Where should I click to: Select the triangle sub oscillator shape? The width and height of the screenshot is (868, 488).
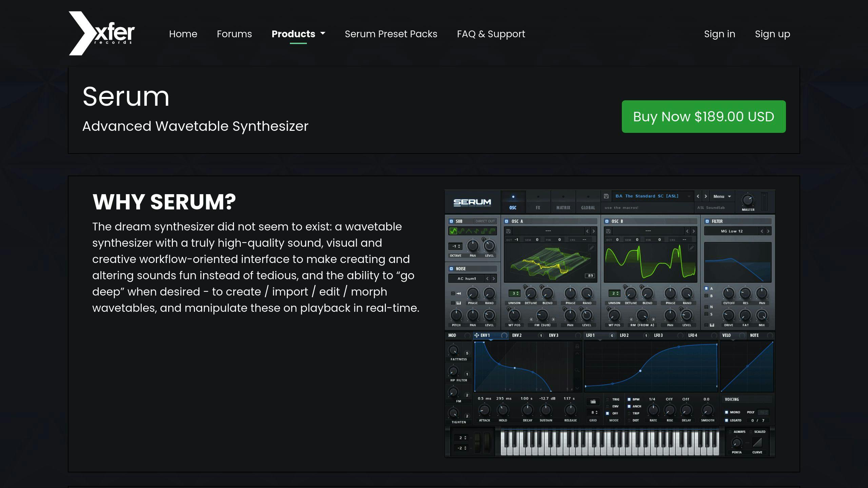469,231
